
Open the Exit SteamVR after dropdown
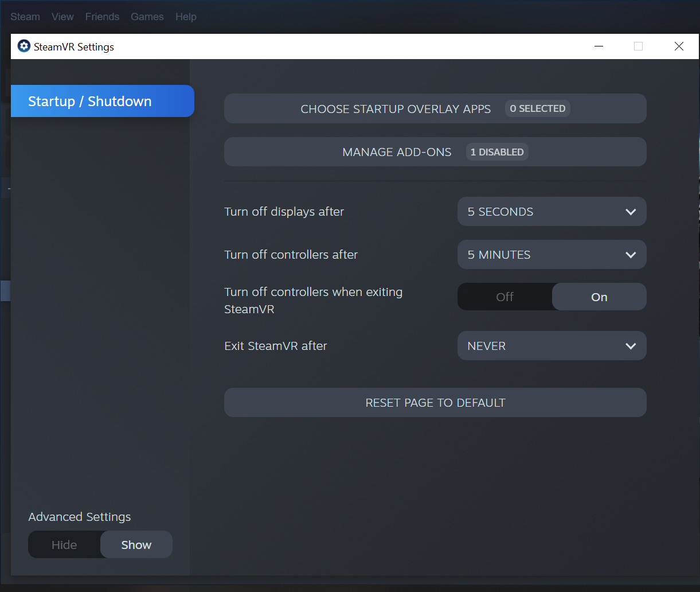(552, 346)
